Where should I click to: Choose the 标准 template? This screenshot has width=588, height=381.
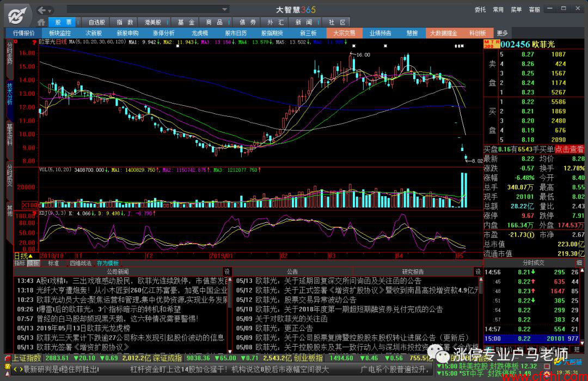(x=53, y=263)
